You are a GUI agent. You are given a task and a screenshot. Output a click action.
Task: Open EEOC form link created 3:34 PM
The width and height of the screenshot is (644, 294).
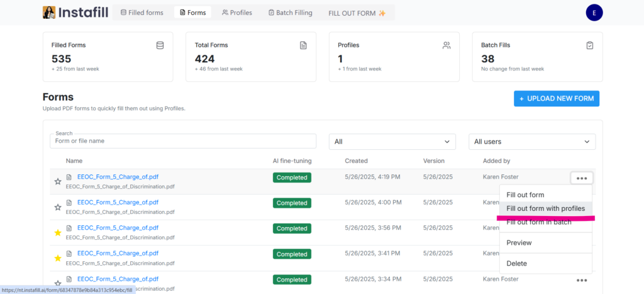pyautogui.click(x=118, y=279)
